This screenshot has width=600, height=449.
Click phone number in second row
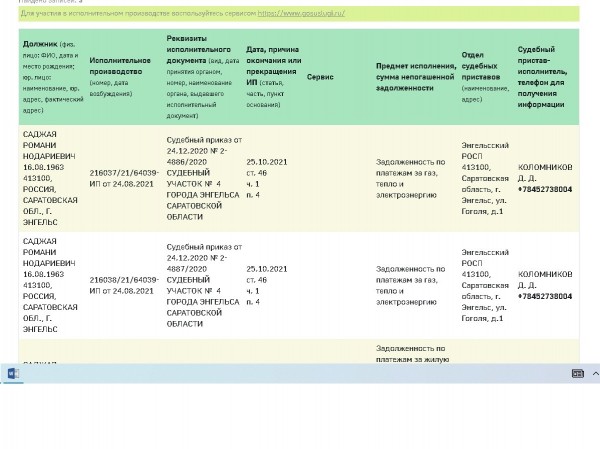[545, 296]
